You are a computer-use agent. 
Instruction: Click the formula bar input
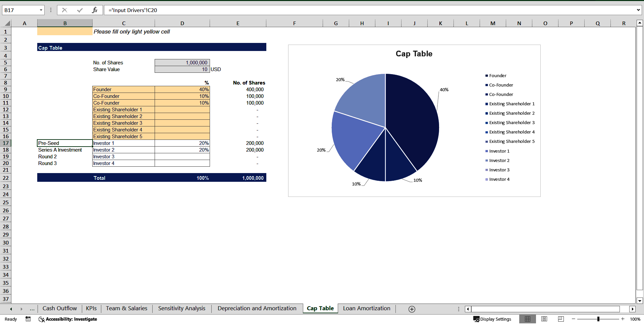tap(369, 10)
